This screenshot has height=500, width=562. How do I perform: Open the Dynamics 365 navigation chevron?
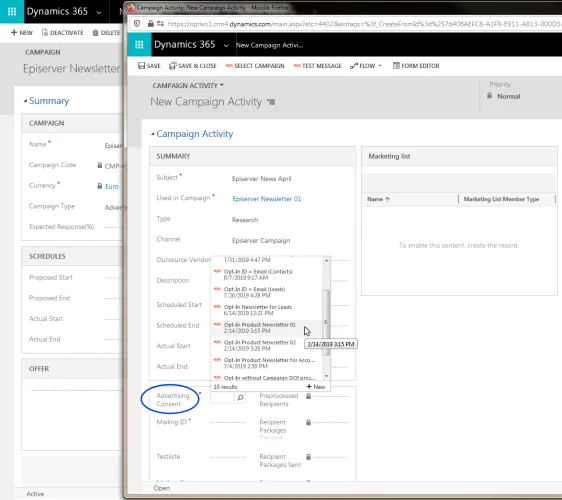tap(226, 46)
